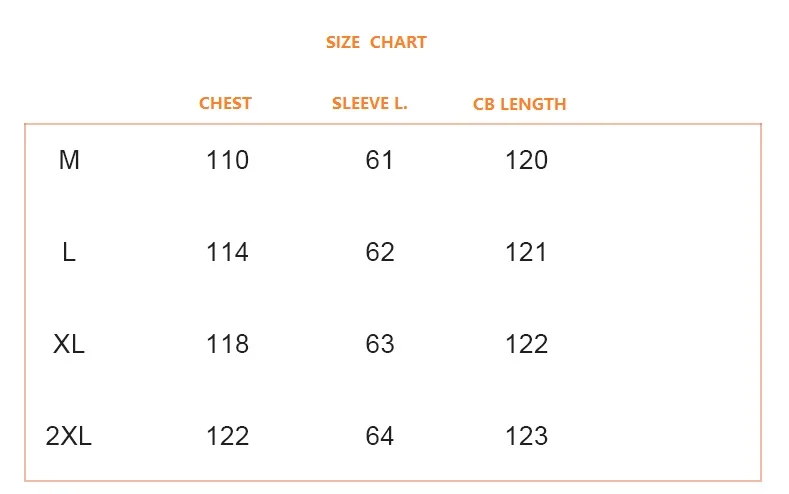
Task: Select the CHEST column header
Action: 225,103
